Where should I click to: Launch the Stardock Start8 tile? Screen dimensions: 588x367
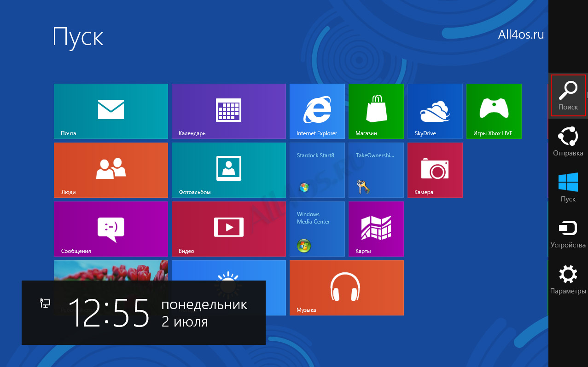point(317,170)
